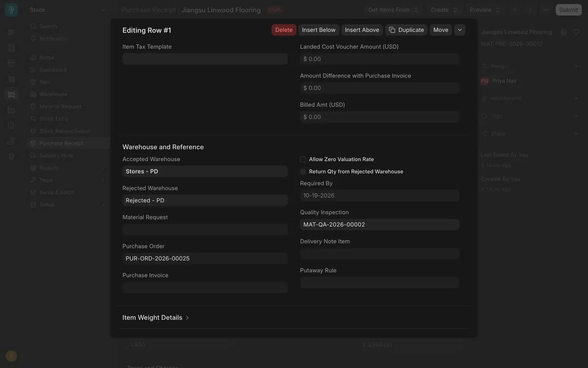Click the Delivery Note Item field
The height and width of the screenshot is (368, 588).
pyautogui.click(x=379, y=253)
